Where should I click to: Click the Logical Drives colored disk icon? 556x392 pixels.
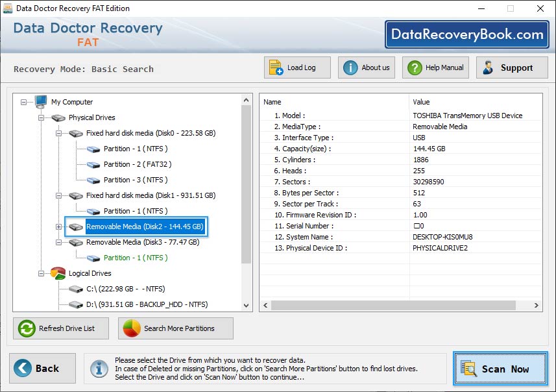(x=58, y=273)
